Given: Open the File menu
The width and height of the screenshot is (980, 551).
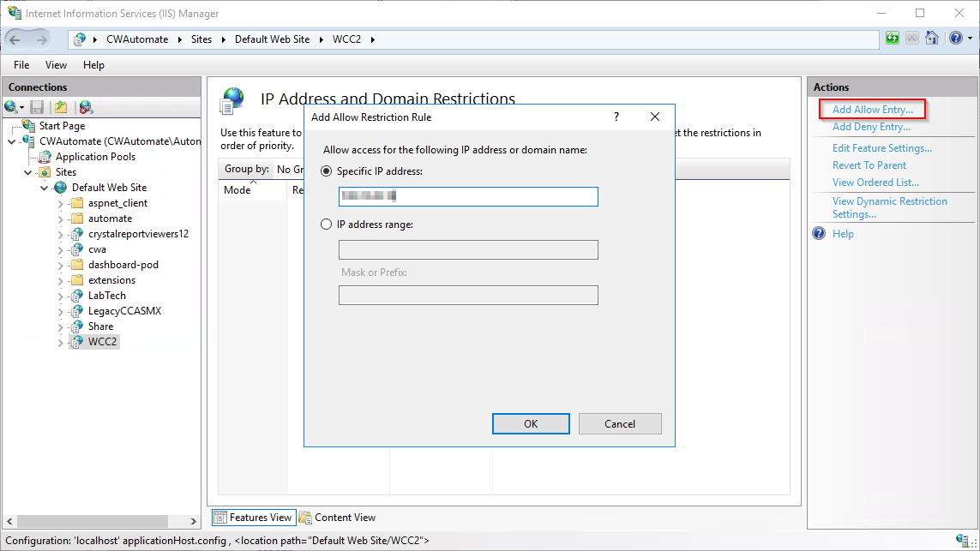Looking at the screenshot, I should [x=21, y=65].
